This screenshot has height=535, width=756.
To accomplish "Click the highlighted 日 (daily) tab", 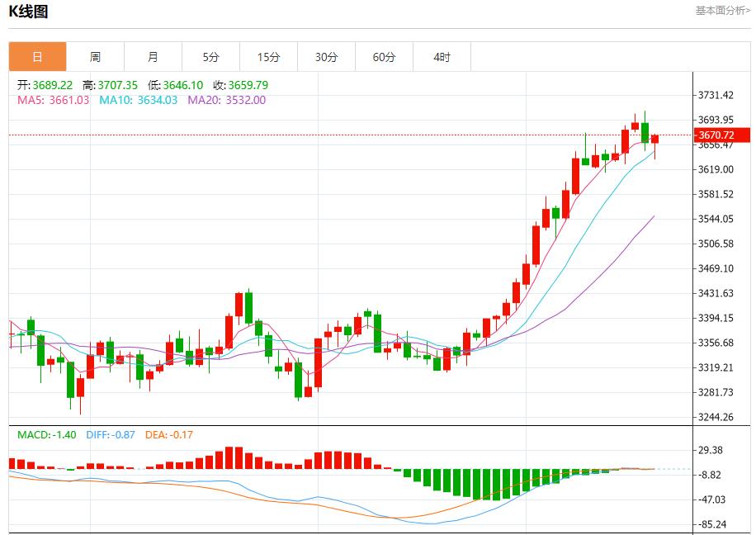I will tap(37, 57).
